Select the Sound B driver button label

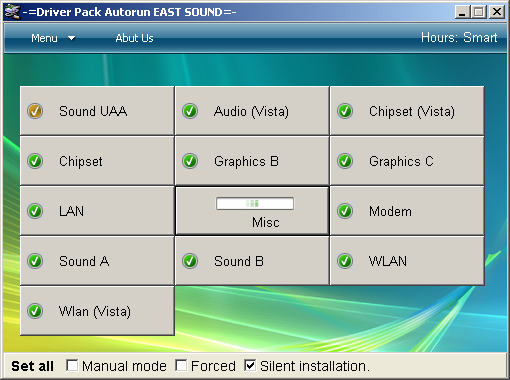point(239,261)
